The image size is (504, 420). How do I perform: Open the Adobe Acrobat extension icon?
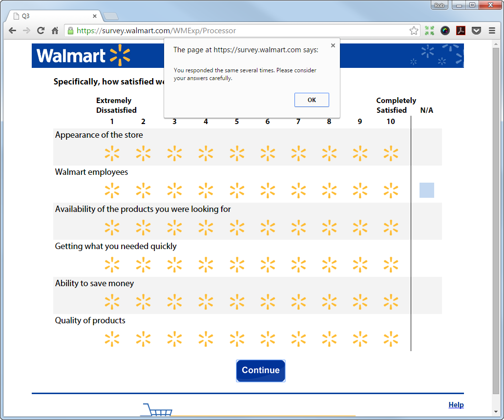pos(461,30)
